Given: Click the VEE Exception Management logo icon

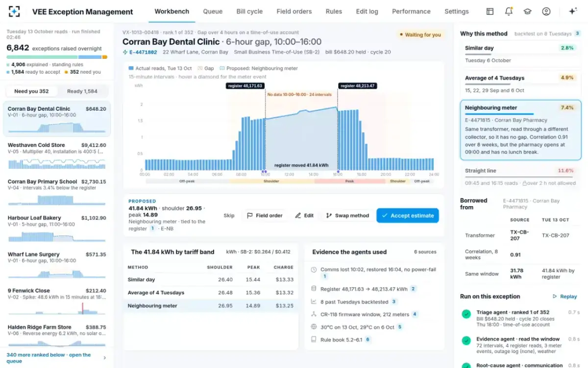Looking at the screenshot, I should [14, 11].
